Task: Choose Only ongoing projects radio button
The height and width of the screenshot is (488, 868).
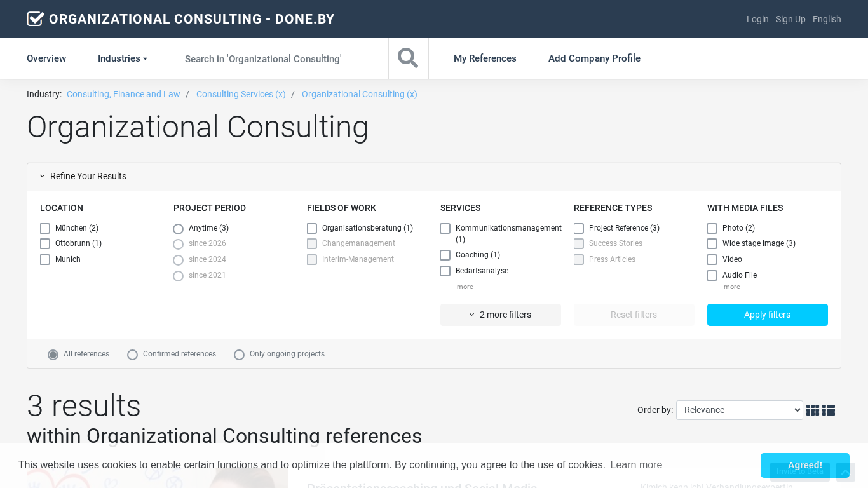Action: pyautogui.click(x=240, y=355)
